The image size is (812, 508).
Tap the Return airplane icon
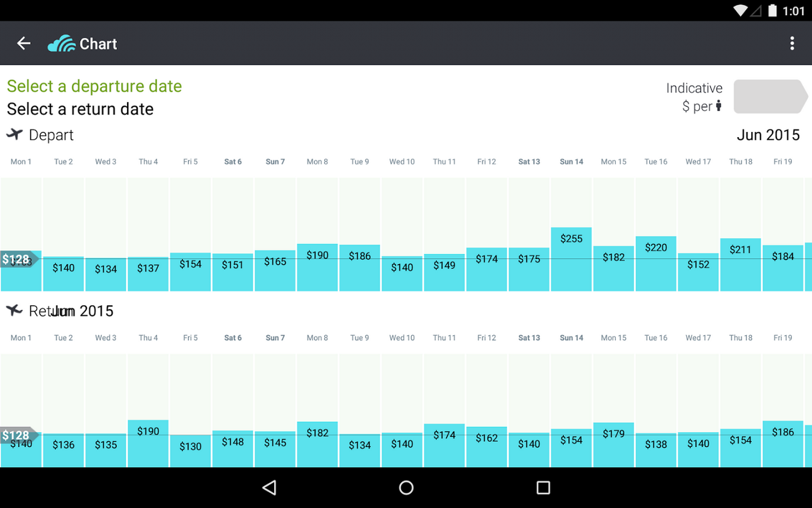(14, 310)
